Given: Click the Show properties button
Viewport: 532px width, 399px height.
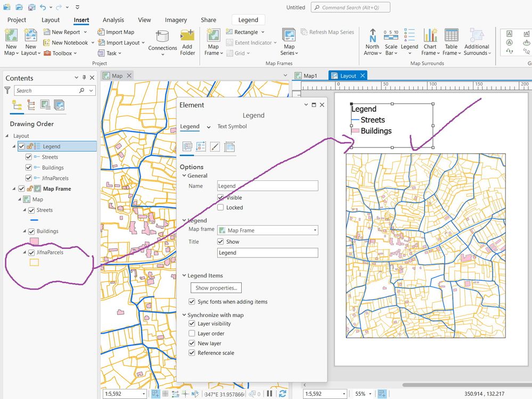Looking at the screenshot, I should [x=216, y=288].
